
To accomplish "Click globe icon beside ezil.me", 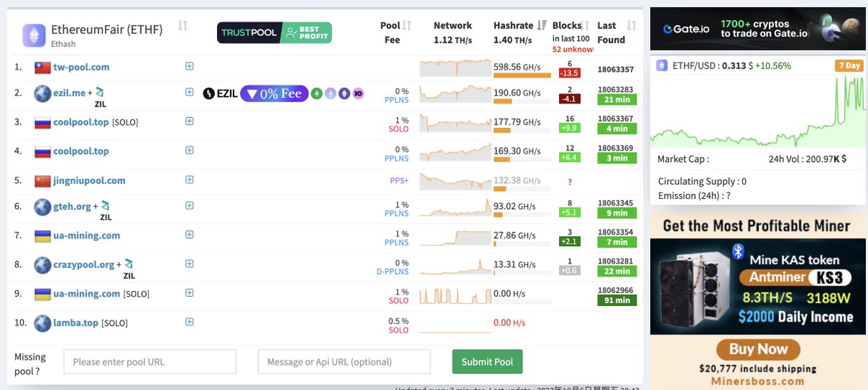I will pos(43,93).
